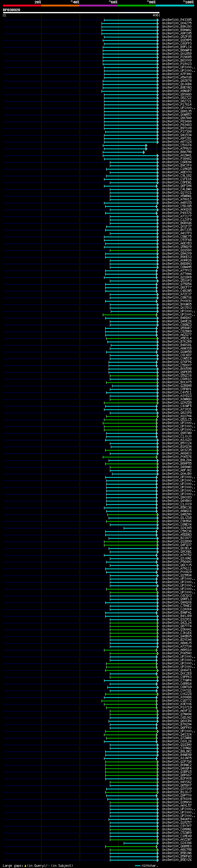Click hit label UniRef100_C9KMG6
Viewport: 197px width, 868px height.
(x=177, y=521)
